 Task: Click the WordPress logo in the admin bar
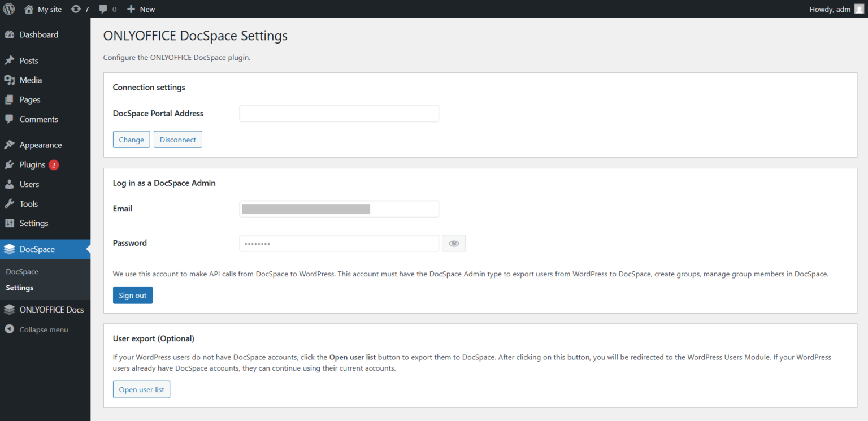click(8, 8)
